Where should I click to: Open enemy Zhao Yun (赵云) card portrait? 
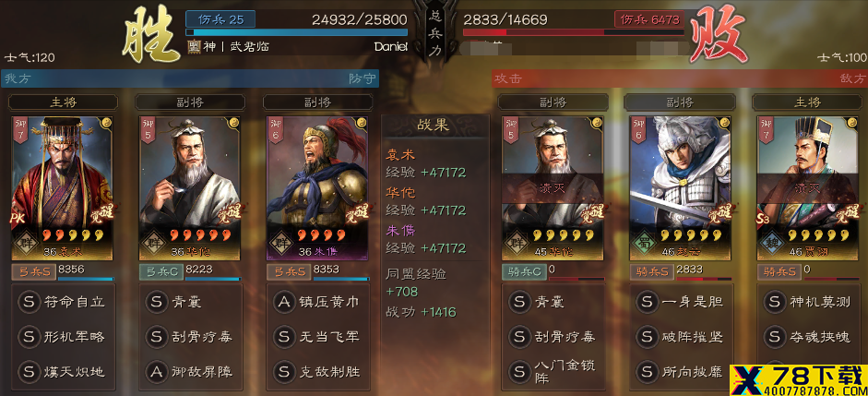click(x=680, y=188)
